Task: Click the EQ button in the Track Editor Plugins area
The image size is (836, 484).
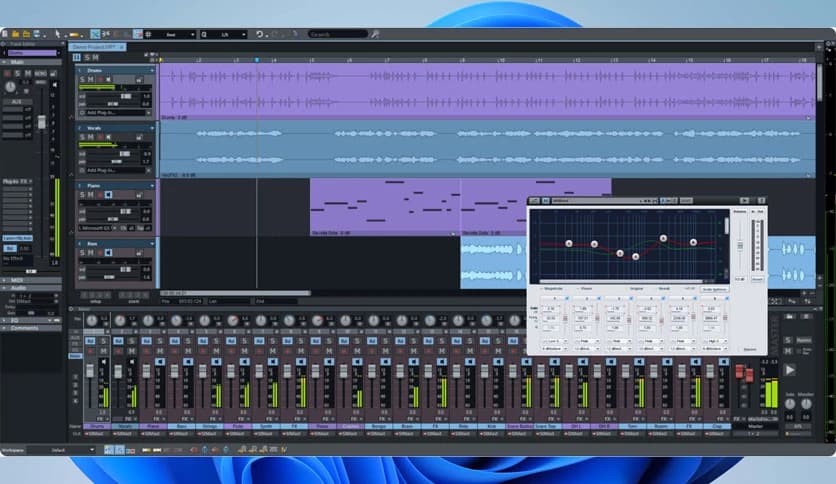Action: (x=10, y=248)
